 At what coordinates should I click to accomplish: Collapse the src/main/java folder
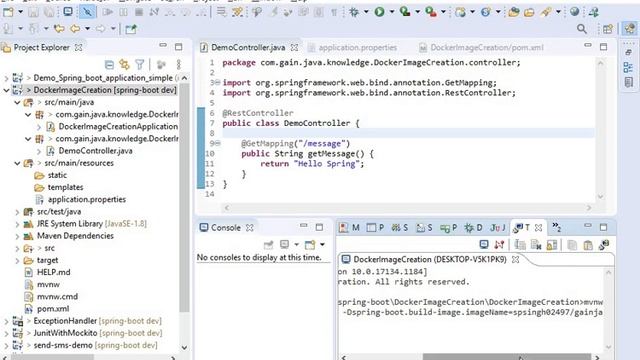click(x=18, y=102)
